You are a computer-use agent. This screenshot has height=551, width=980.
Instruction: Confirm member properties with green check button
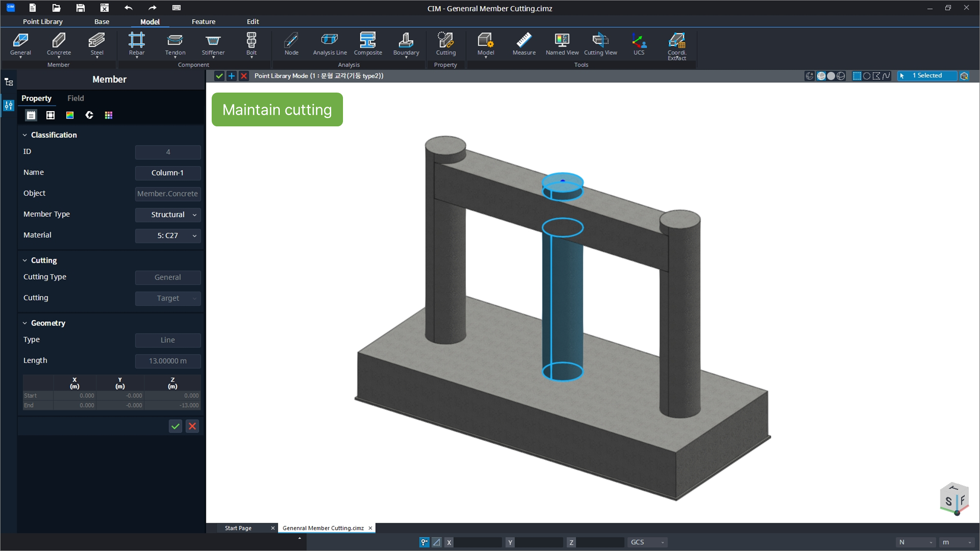pyautogui.click(x=175, y=426)
